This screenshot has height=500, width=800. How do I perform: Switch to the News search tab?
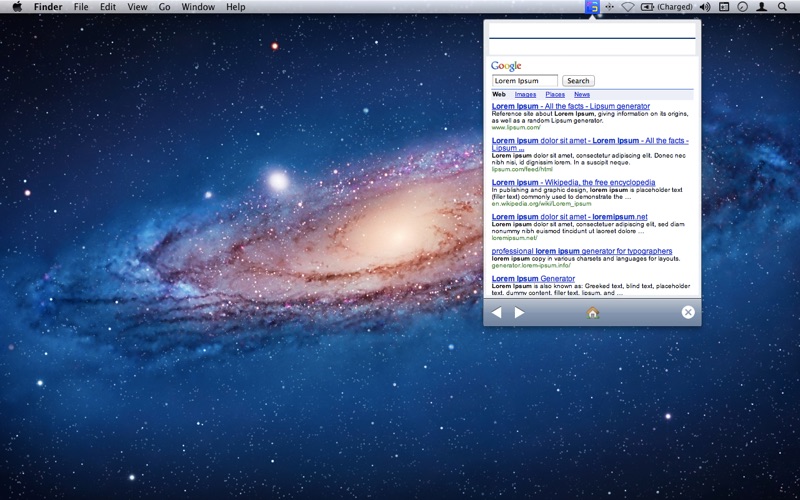tap(581, 94)
